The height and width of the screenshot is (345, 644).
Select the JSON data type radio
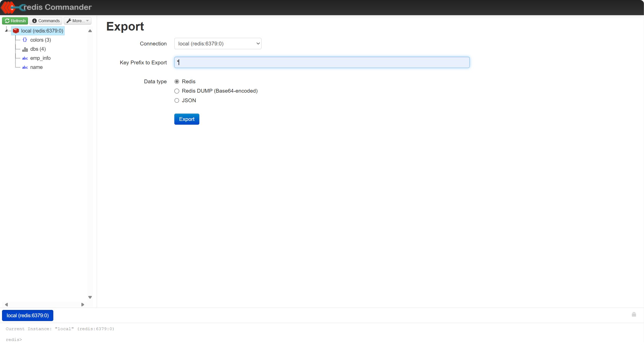177,100
